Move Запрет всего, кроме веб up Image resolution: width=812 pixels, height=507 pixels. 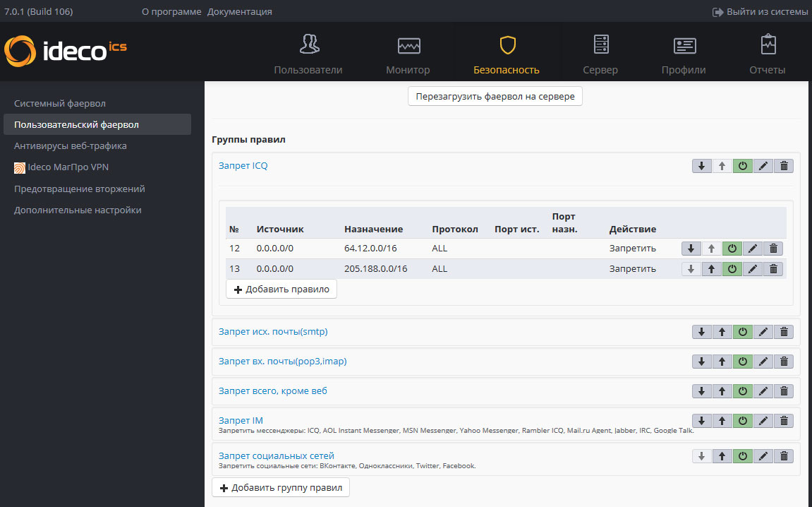pyautogui.click(x=722, y=391)
